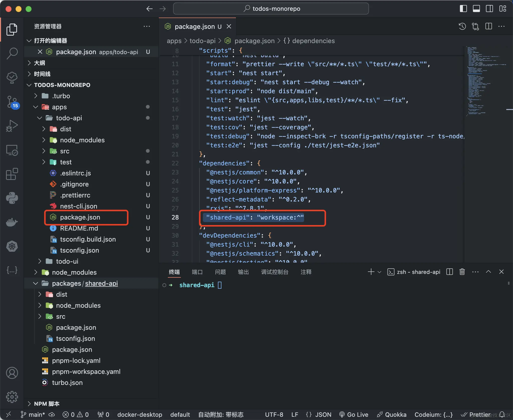Switch to the Terminal tab (终端)
Image resolution: width=513 pixels, height=420 pixels.
(x=174, y=272)
